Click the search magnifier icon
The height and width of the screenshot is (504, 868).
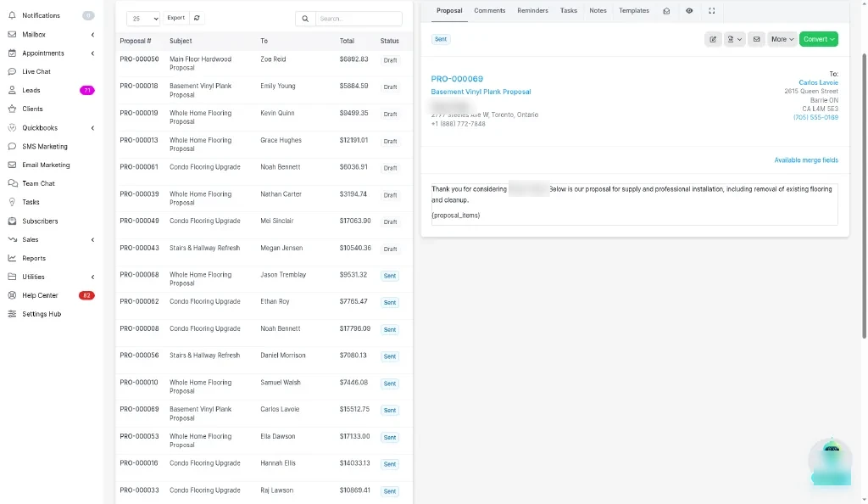tap(305, 19)
